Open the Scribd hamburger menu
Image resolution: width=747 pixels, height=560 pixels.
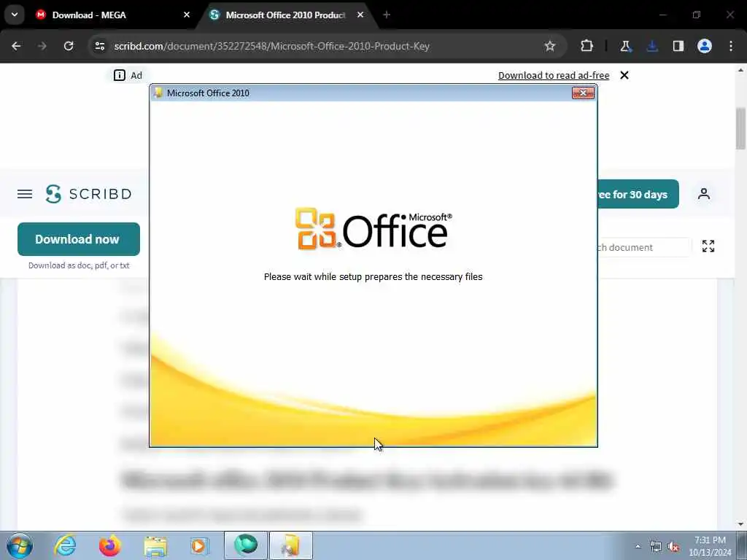pyautogui.click(x=25, y=194)
